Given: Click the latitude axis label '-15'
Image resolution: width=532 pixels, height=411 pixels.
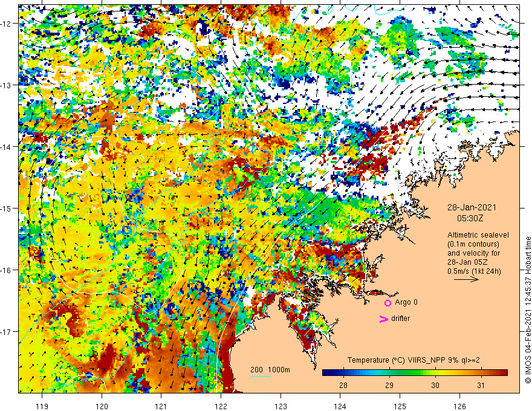Looking at the screenshot, I should [x=6, y=209].
